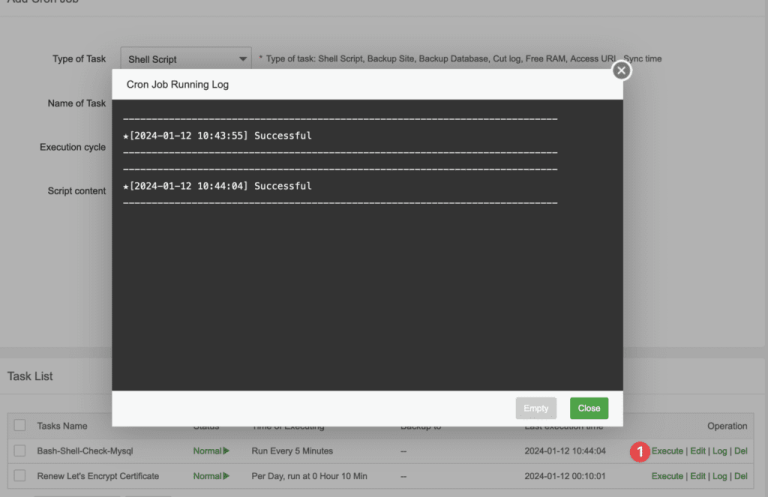Click the Tasks Name column header
Viewport: 768px width, 497px height.
(62, 425)
